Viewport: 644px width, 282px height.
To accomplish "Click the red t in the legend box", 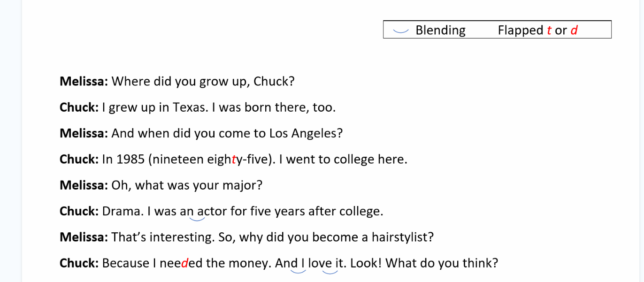I will [x=549, y=30].
